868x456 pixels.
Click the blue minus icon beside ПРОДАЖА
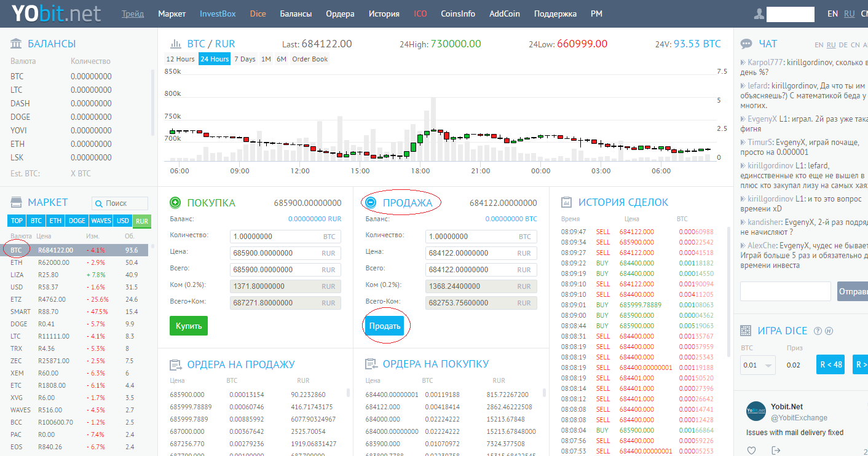click(x=371, y=203)
